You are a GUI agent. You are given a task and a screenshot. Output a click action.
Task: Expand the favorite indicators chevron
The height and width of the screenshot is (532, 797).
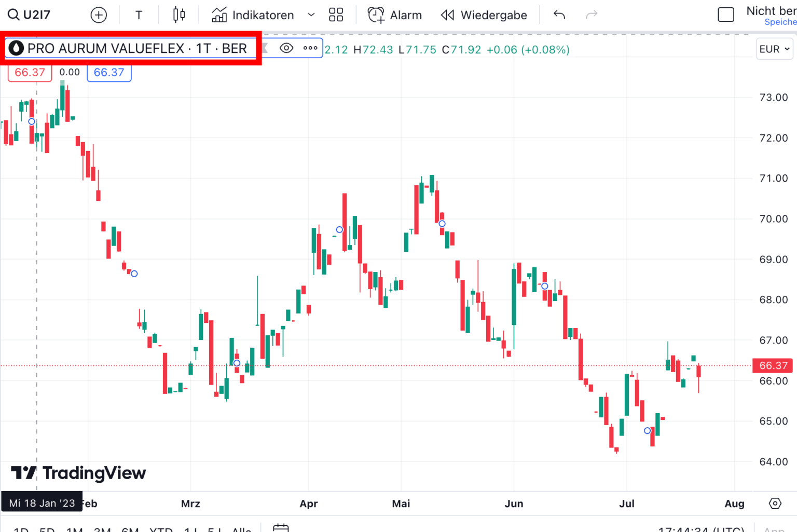(311, 15)
